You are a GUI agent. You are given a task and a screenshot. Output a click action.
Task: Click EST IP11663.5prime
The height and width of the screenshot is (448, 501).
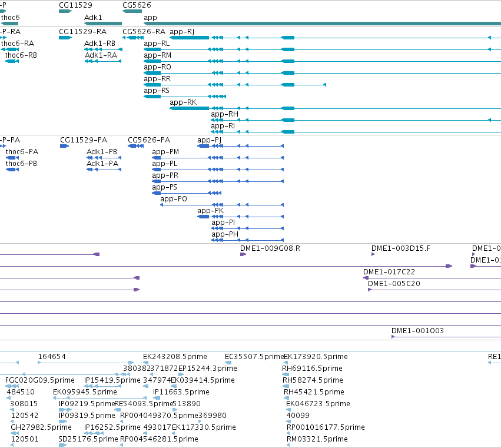(181, 392)
